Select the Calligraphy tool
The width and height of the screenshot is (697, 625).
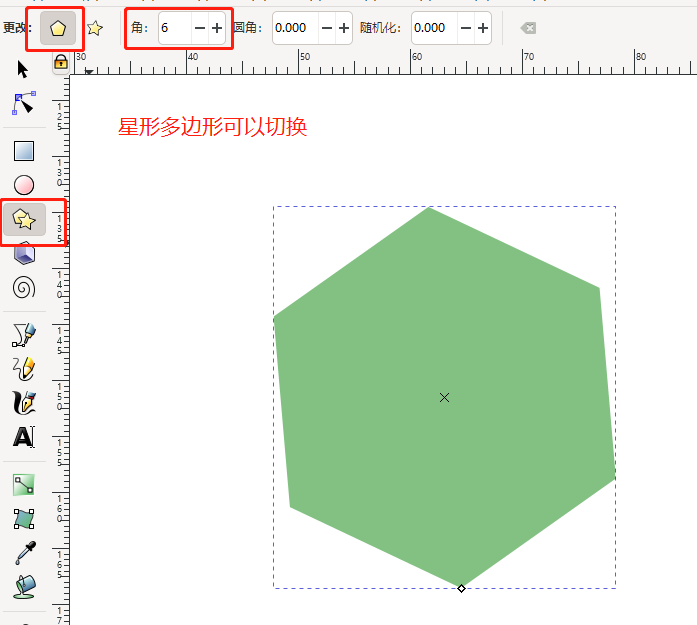tap(24, 403)
